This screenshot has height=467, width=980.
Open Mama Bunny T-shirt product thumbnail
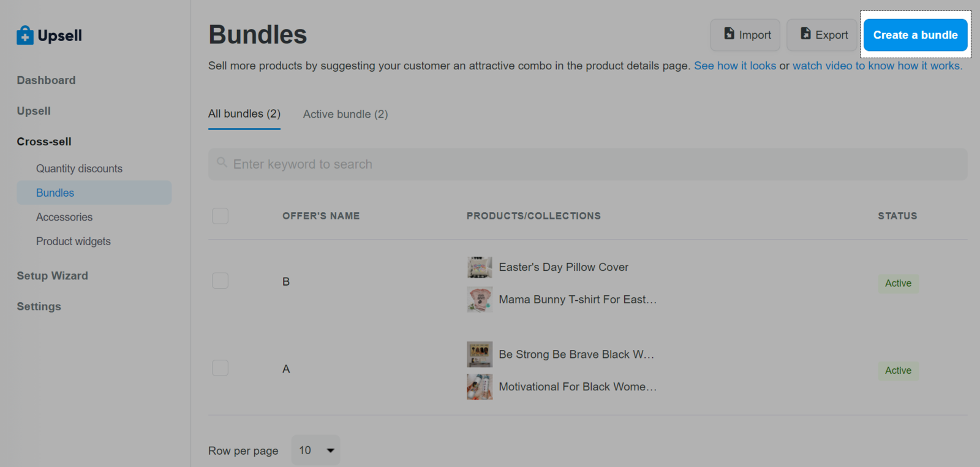click(x=480, y=300)
